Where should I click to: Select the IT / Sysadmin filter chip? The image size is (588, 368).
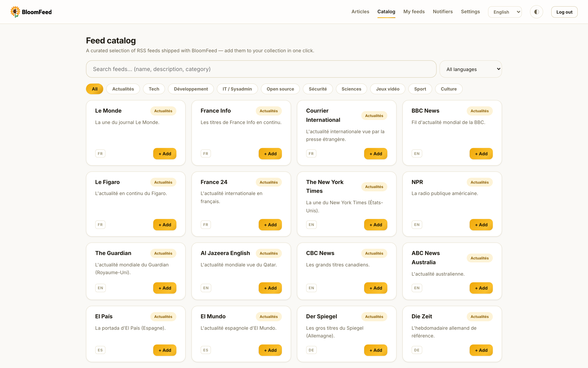tap(237, 89)
